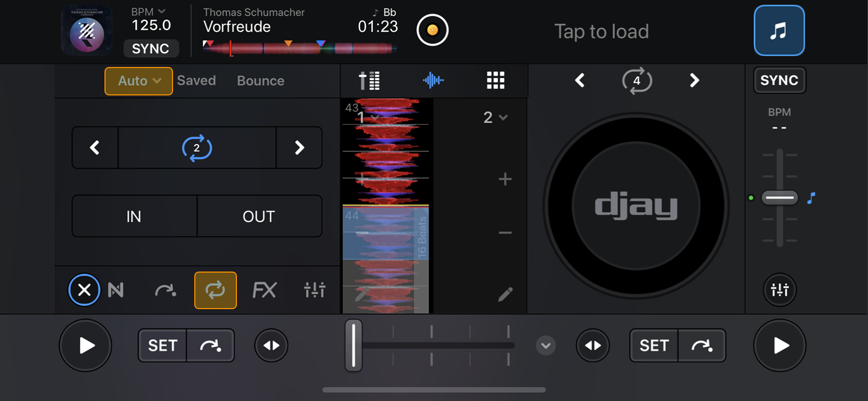
Task: Open the music library button
Action: coord(779,30)
